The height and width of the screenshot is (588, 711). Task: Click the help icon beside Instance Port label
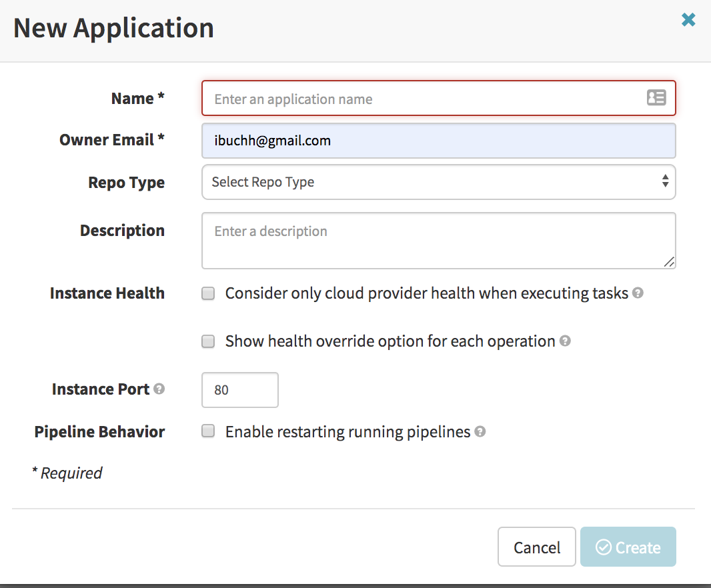point(158,389)
